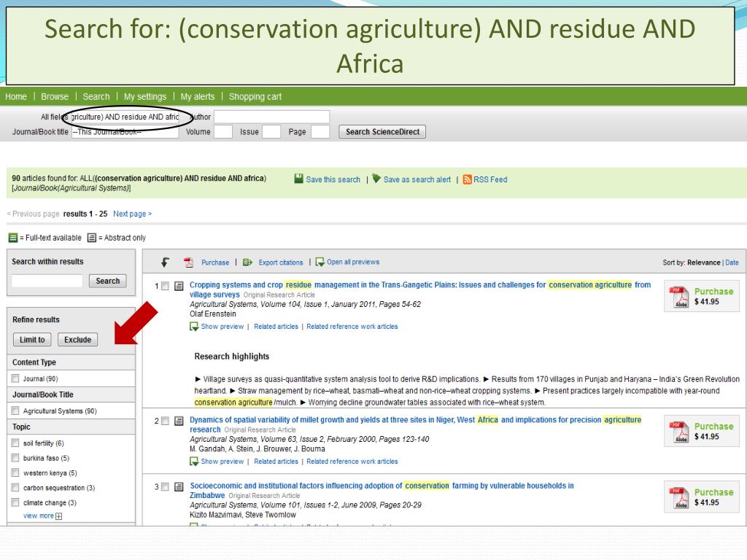Check the Journal (90) content type box
Viewport: 747px width, 560px height.
[15, 378]
